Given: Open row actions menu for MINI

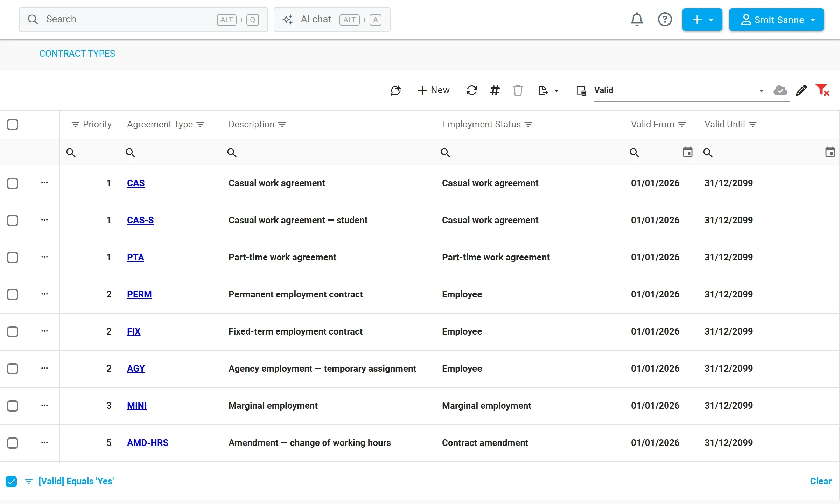Looking at the screenshot, I should (x=44, y=405).
